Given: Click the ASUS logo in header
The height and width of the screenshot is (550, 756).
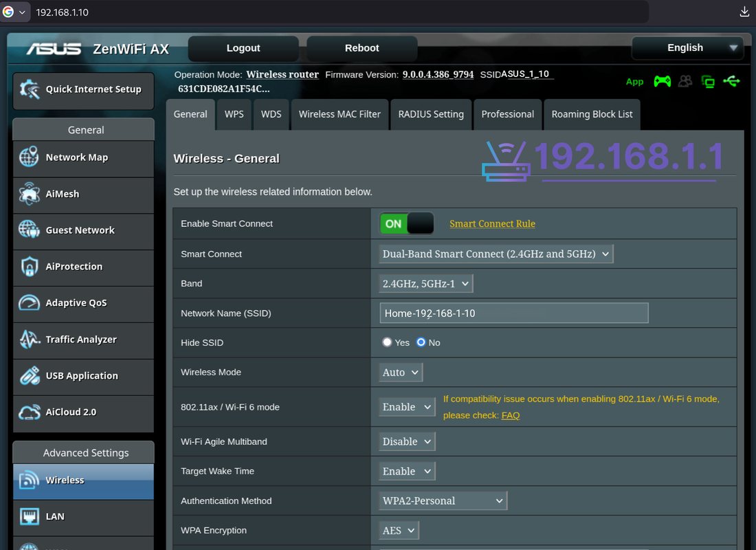Looking at the screenshot, I should 54,49.
